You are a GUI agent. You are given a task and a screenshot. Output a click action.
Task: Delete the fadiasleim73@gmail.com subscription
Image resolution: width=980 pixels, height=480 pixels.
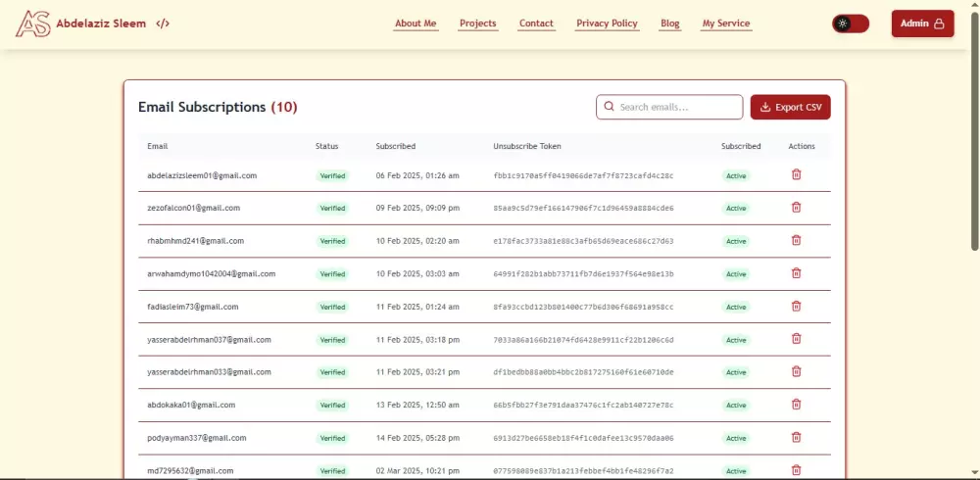tap(796, 306)
